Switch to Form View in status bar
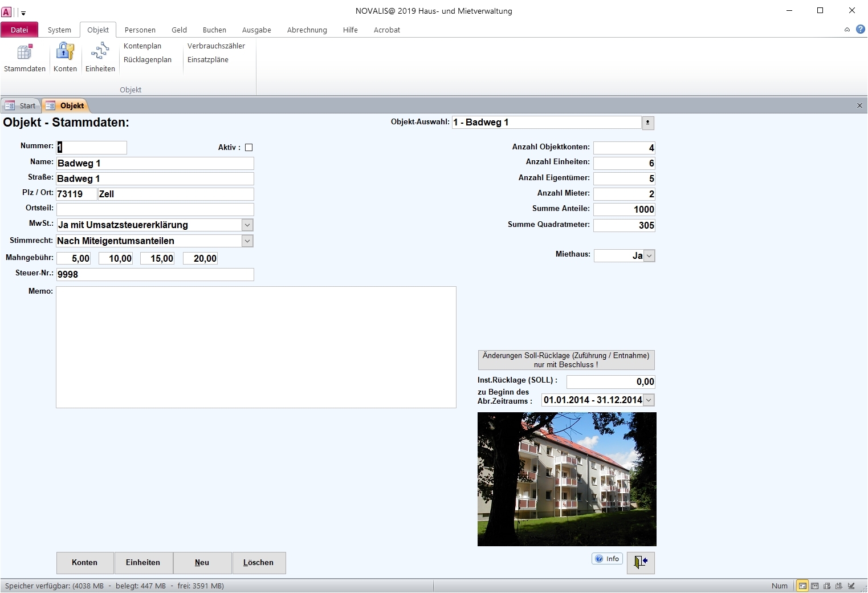This screenshot has width=868, height=593. click(802, 586)
